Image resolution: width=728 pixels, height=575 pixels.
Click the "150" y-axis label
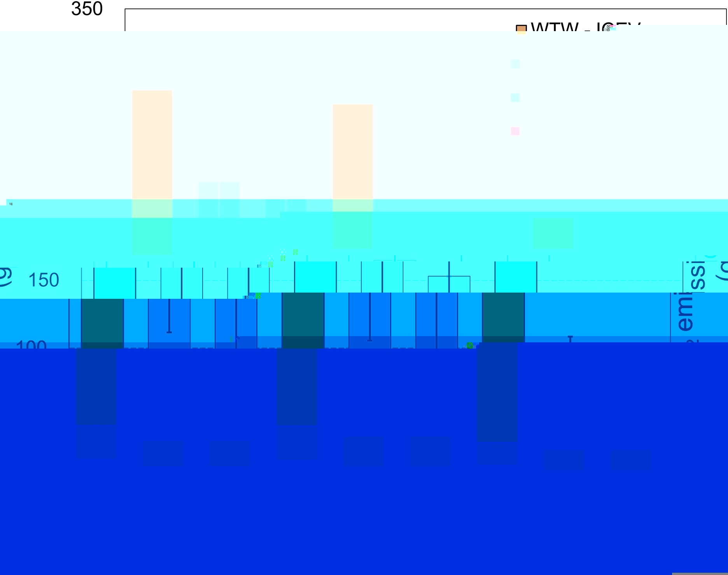click(x=44, y=280)
